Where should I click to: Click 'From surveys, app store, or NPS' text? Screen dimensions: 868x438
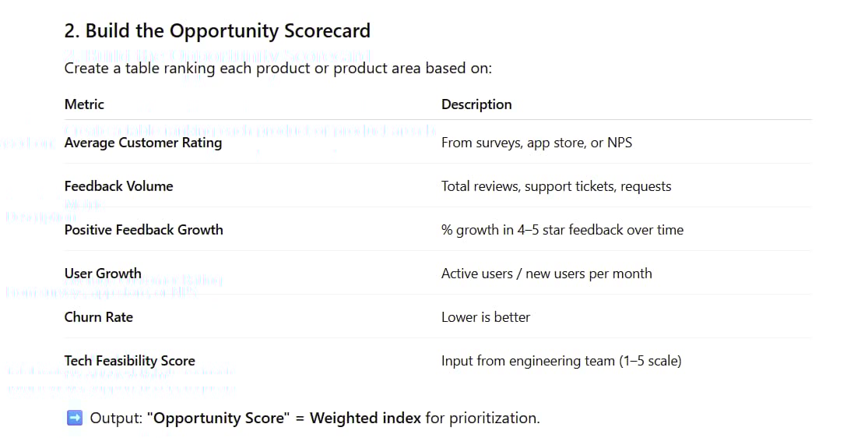click(x=536, y=143)
